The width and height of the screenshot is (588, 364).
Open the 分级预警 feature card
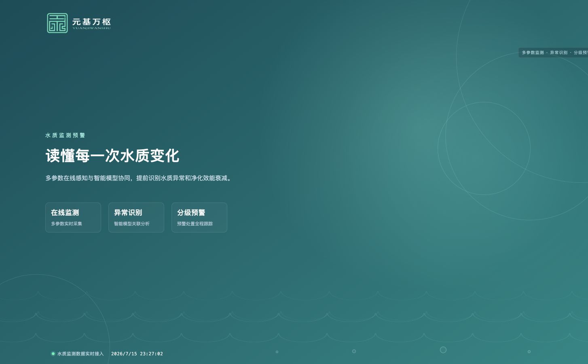click(199, 218)
